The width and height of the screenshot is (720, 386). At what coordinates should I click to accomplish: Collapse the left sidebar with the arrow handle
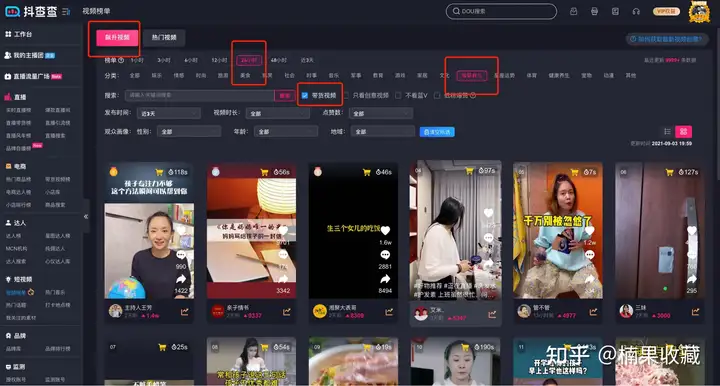(86, 217)
